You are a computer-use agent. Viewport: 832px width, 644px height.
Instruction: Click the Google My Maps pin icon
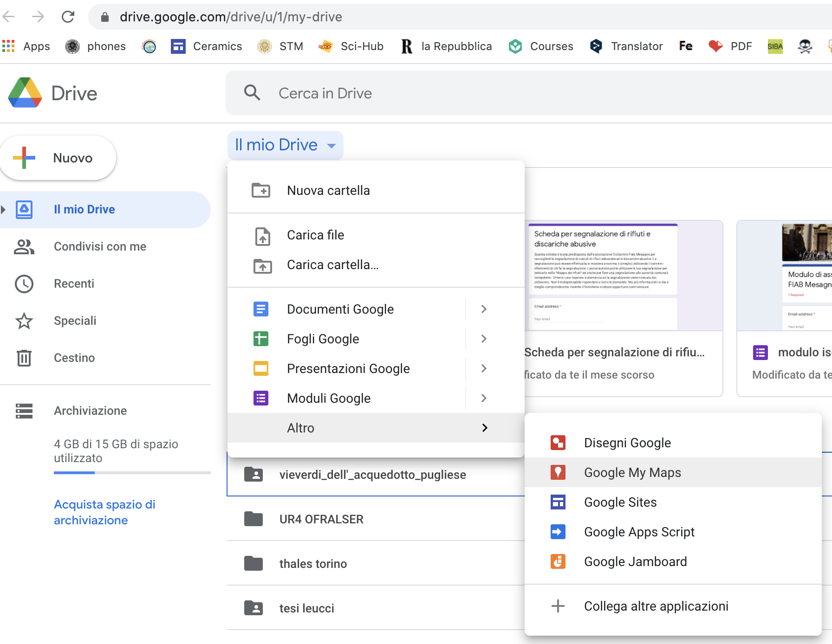tap(558, 472)
